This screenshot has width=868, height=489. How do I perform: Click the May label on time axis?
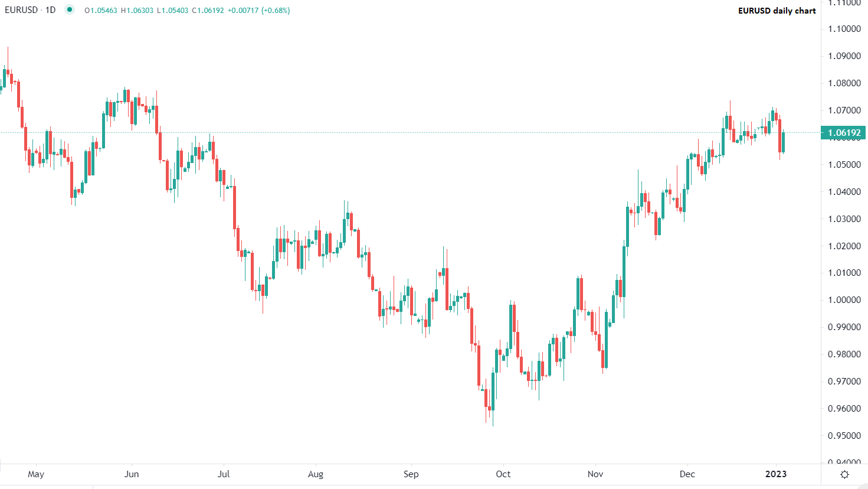click(36, 474)
